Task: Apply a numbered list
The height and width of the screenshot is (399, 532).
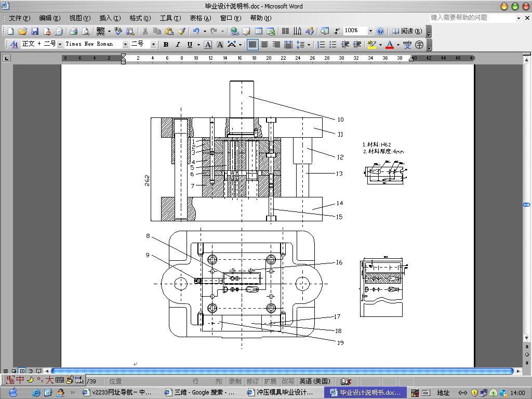Action: pyautogui.click(x=321, y=45)
